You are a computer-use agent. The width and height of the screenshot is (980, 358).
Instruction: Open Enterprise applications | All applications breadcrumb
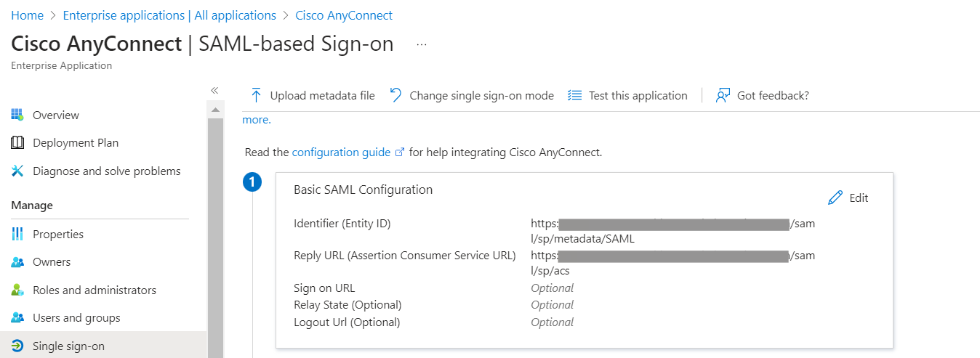(169, 15)
